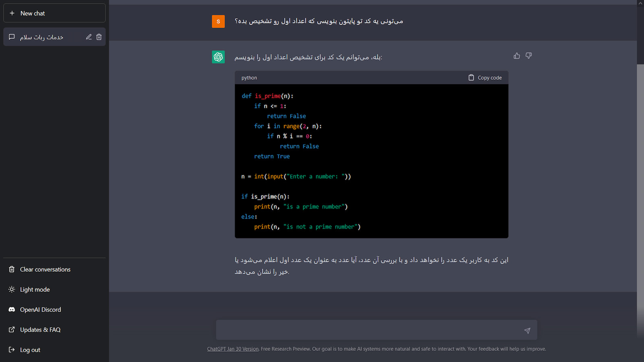Click the 'else:' code line
644x362 pixels.
point(249,217)
